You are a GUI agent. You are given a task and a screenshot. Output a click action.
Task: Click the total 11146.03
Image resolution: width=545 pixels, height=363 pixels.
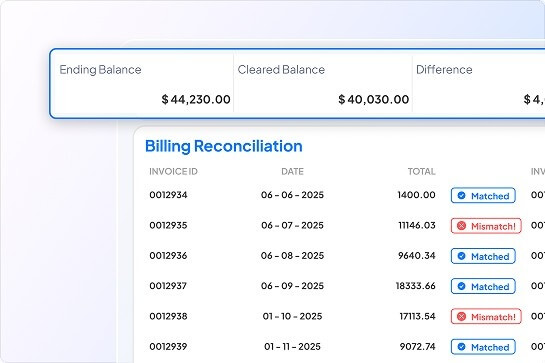(x=417, y=225)
